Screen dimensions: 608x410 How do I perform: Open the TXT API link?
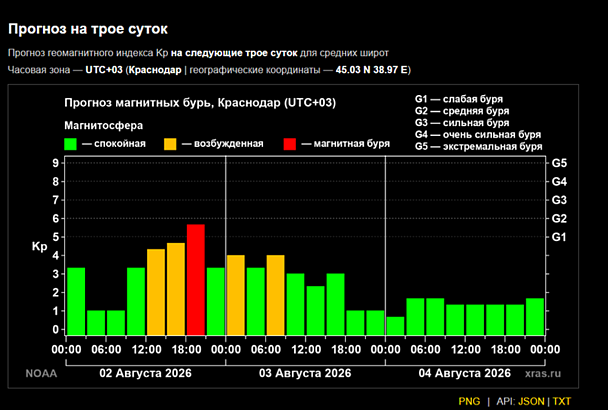pos(562,401)
